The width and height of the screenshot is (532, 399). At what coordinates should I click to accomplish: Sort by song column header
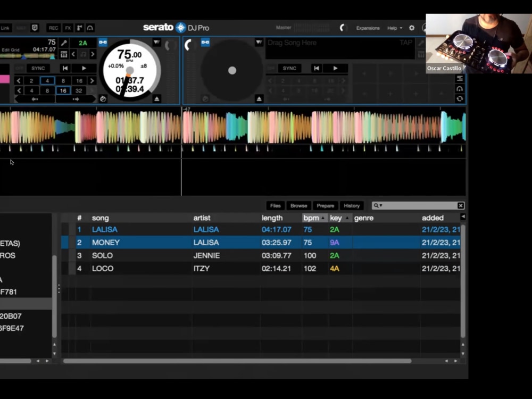click(141, 218)
